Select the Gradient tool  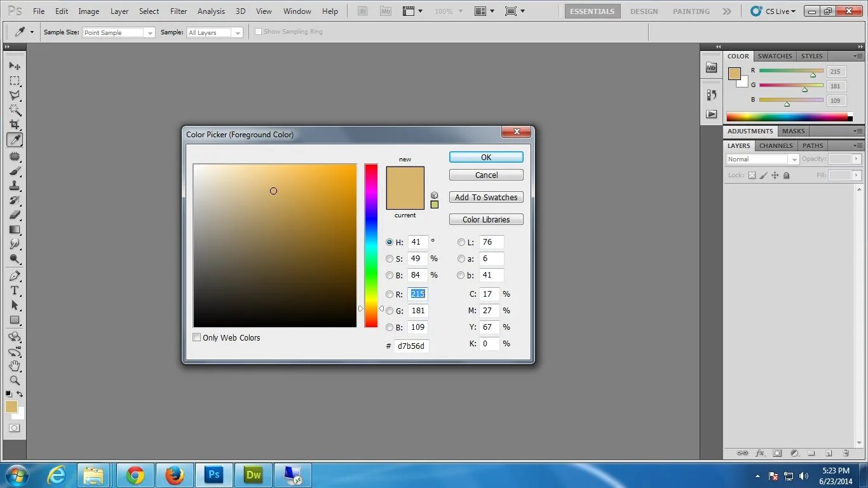click(15, 229)
